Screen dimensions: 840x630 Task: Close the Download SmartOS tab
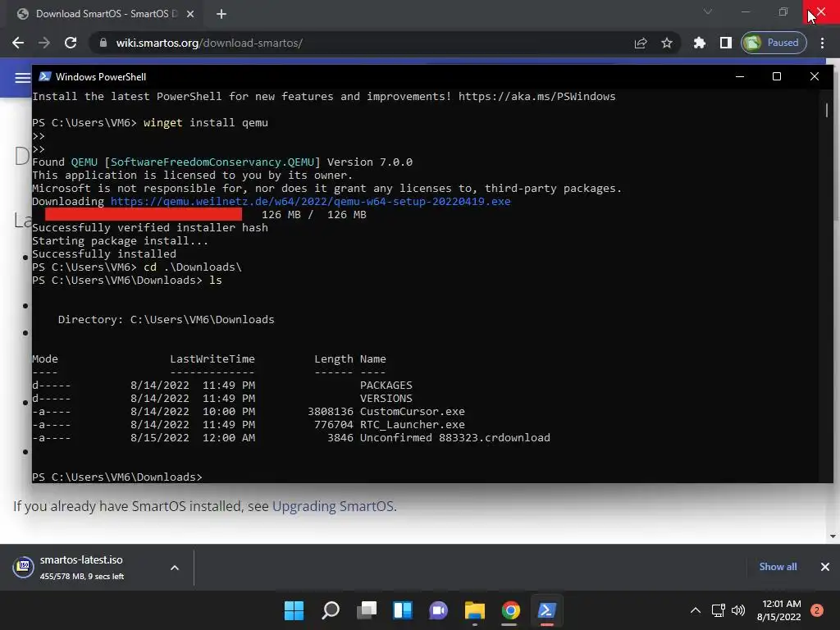click(x=190, y=14)
